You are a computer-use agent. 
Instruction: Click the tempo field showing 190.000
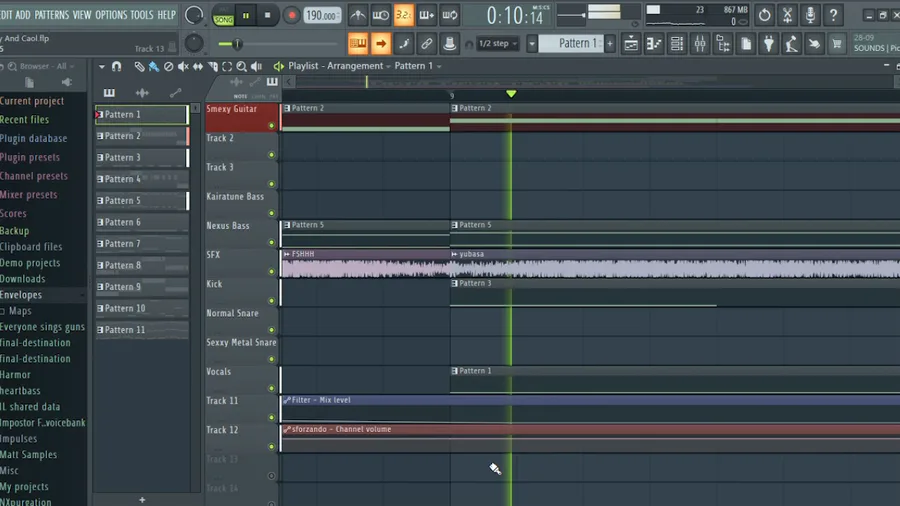(x=322, y=15)
